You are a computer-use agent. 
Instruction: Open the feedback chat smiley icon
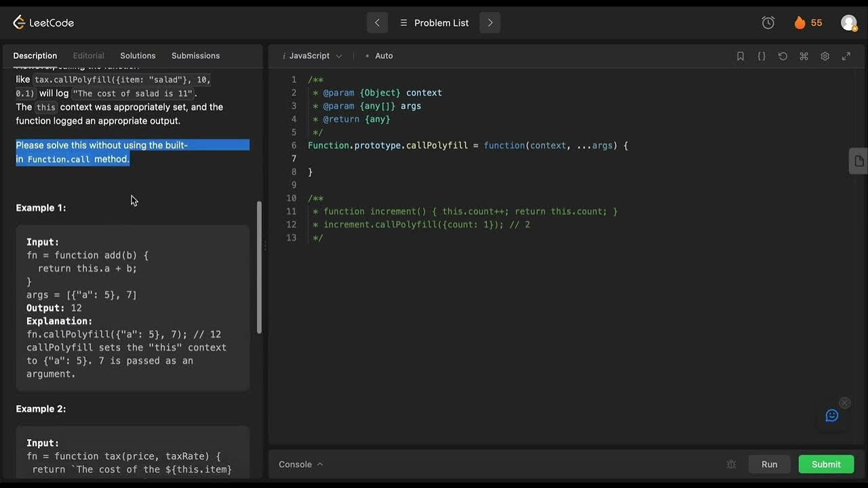pos(832,415)
